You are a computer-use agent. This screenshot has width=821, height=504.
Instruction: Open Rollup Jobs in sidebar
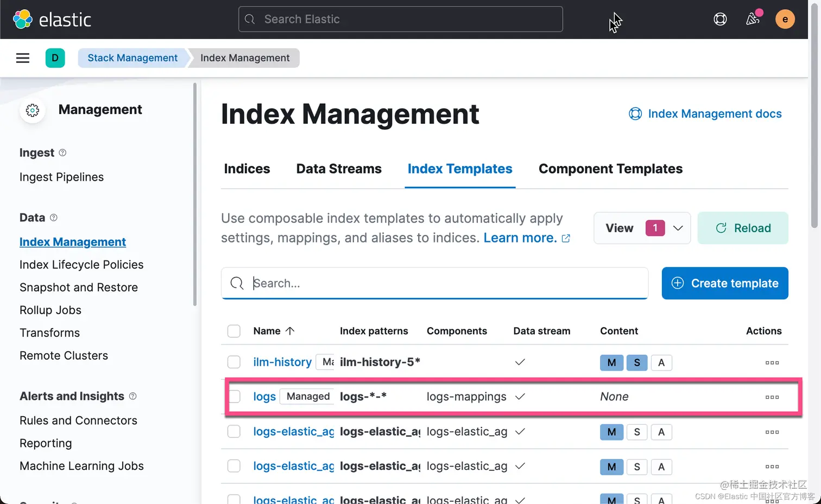tap(50, 310)
